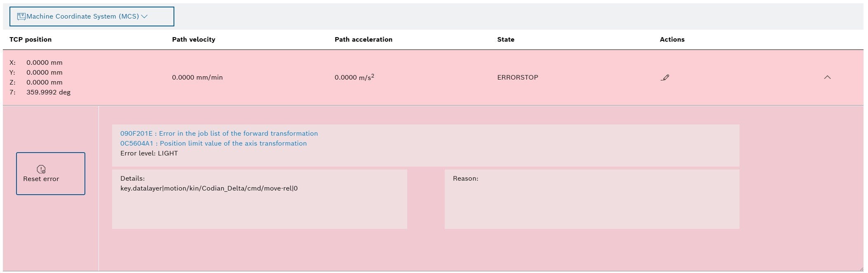The width and height of the screenshot is (868, 273).
Task: Click the pencil edit icon under Actions
Action: (665, 78)
